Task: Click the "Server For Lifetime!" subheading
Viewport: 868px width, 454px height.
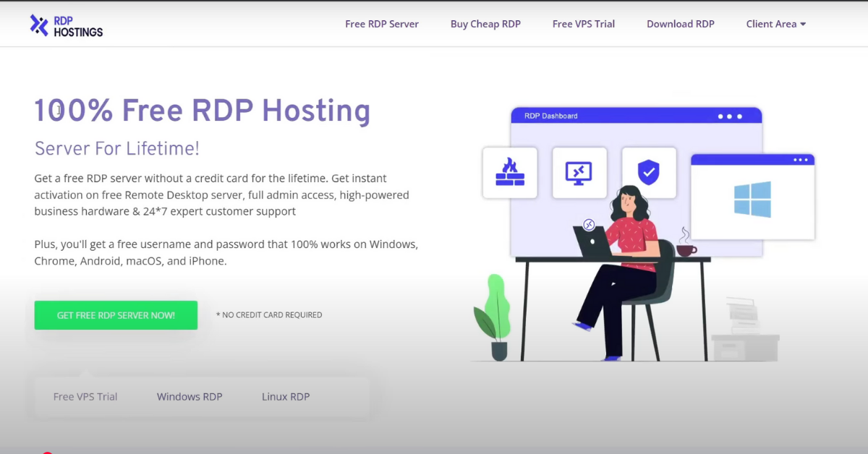Action: tap(117, 149)
